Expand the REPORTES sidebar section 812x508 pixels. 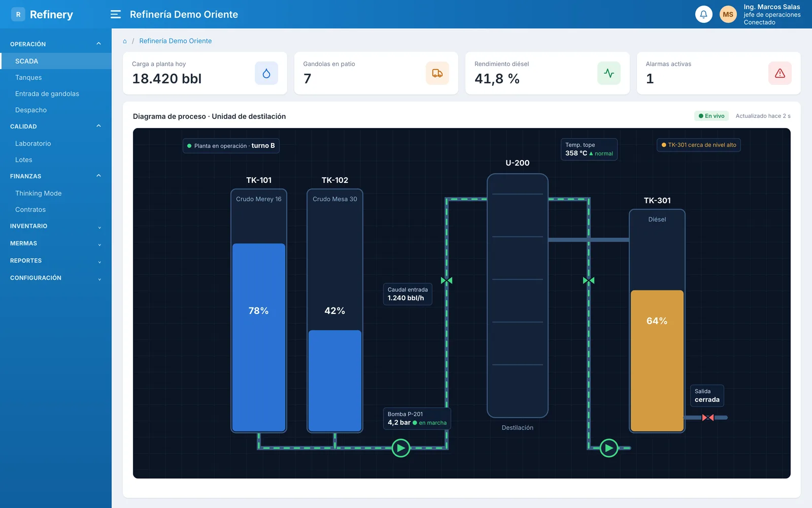(56, 261)
